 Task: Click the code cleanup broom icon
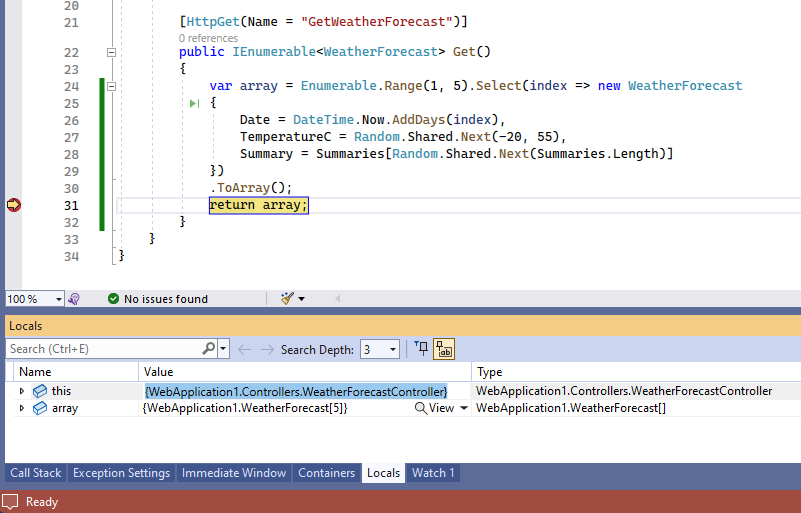288,298
